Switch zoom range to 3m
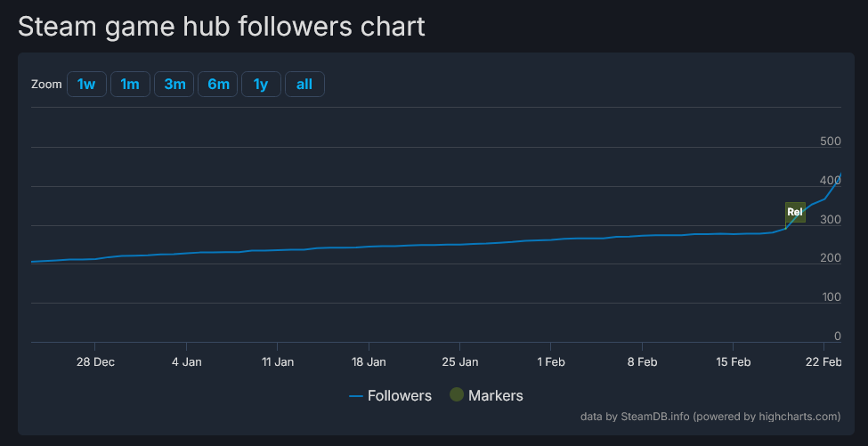 (174, 85)
